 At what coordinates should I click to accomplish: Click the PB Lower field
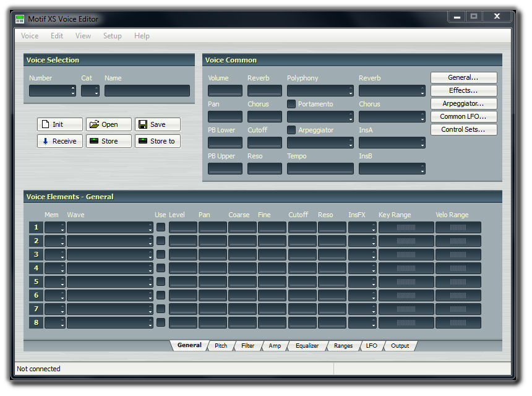click(x=225, y=142)
